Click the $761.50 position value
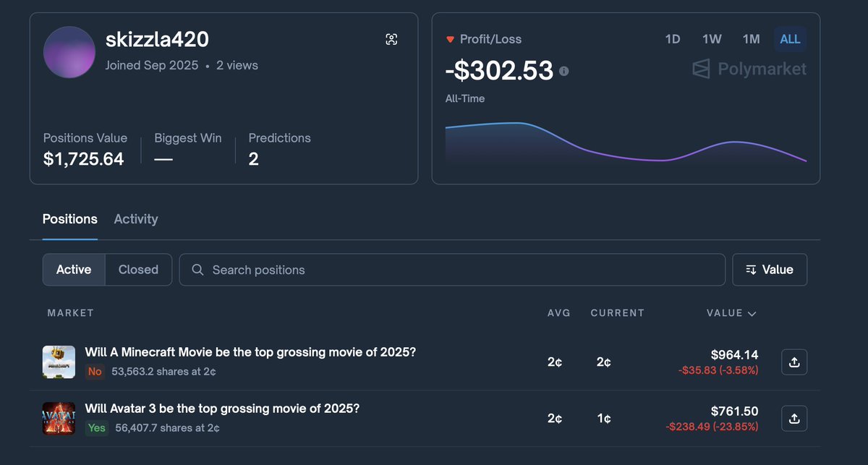The width and height of the screenshot is (868, 465). 735,411
